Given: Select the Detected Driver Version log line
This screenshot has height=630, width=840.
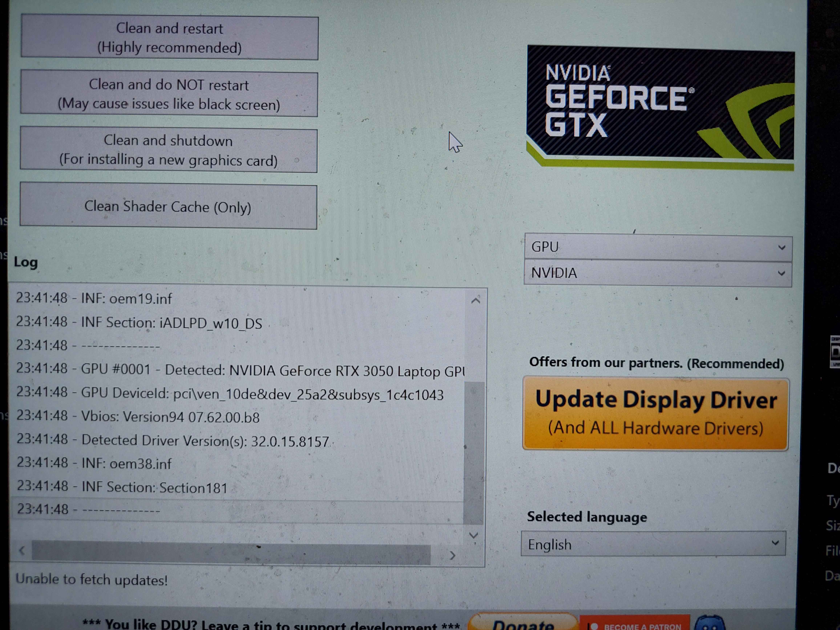Looking at the screenshot, I should point(173,441).
